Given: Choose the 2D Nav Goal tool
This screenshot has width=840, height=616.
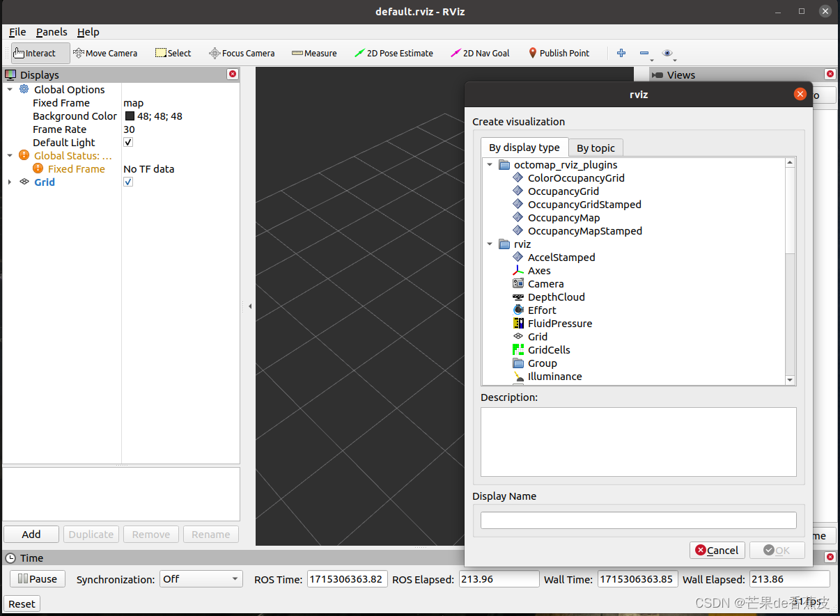Looking at the screenshot, I should (480, 53).
